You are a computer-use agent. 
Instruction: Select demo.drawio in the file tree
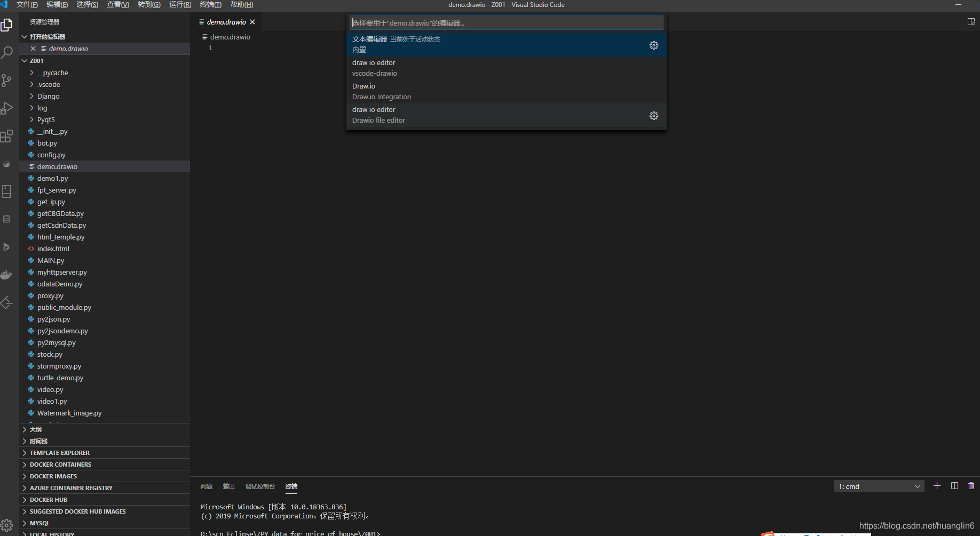(x=105, y=166)
